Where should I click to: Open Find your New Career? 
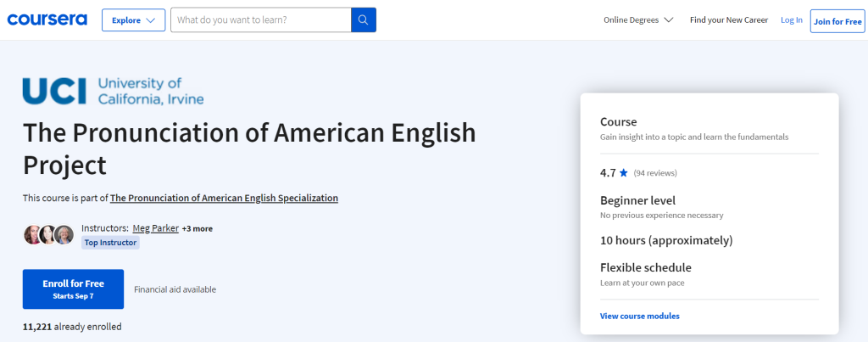728,20
